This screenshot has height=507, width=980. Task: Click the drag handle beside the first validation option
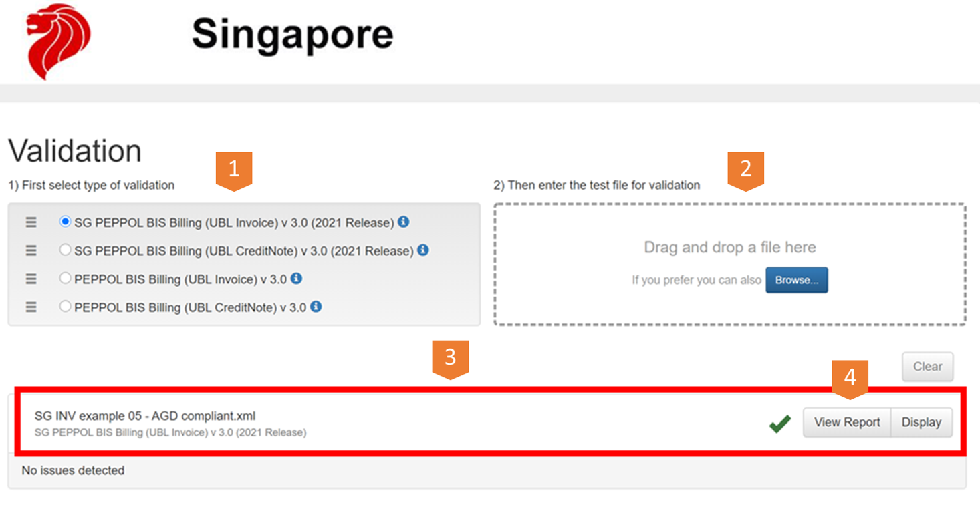(30, 222)
